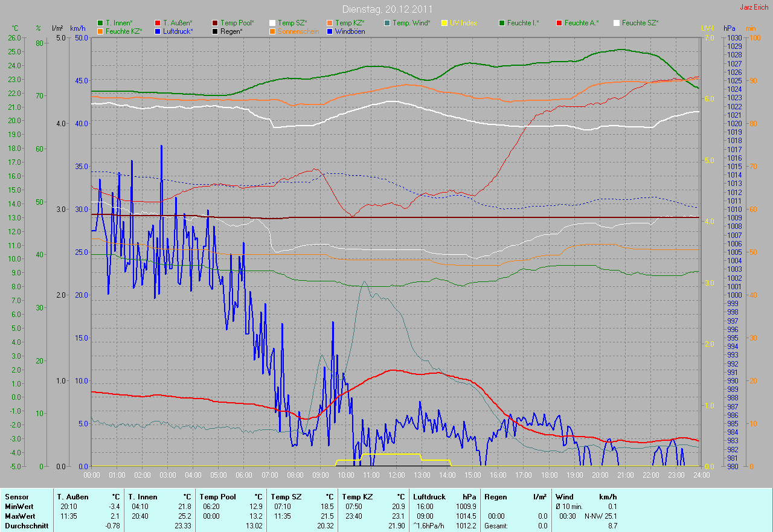Click the red T. Außen legend square
773x532 pixels.
[x=158, y=23]
